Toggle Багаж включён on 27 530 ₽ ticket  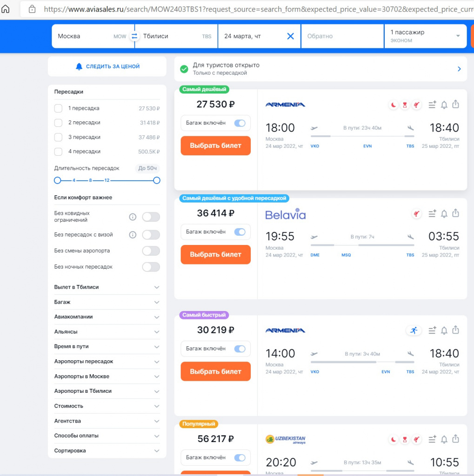coord(240,123)
